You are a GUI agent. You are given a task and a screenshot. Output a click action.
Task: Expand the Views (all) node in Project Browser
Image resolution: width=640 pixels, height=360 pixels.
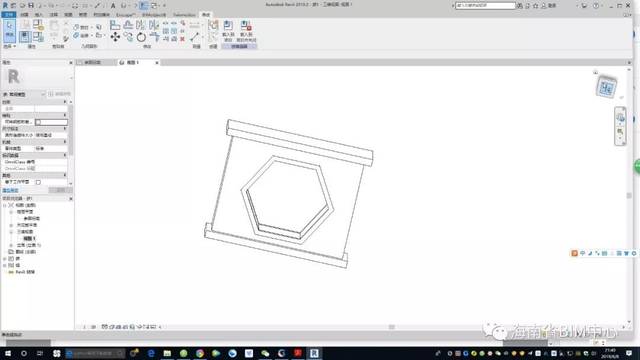tap(4, 205)
